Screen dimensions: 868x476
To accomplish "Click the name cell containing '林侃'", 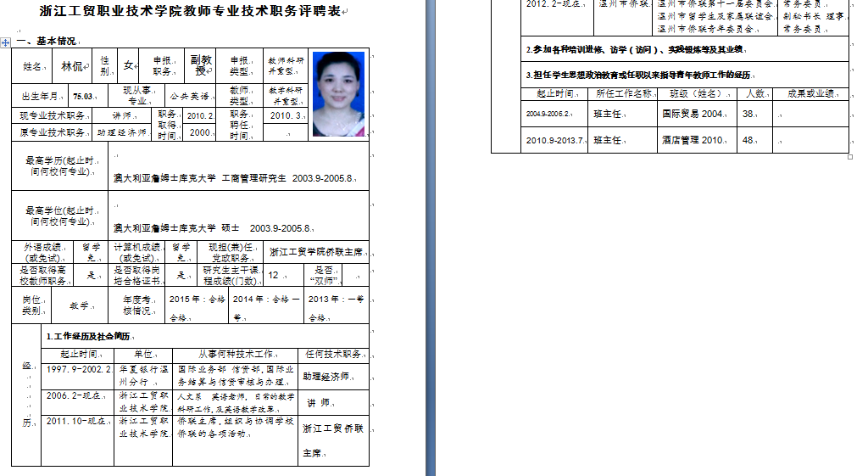I will 72,65.
